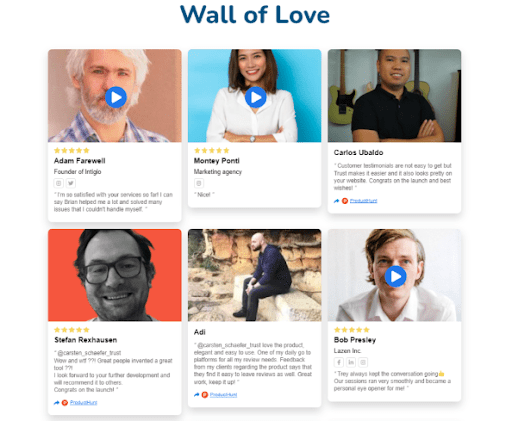Click share arrow in Adi's card

coord(197,395)
